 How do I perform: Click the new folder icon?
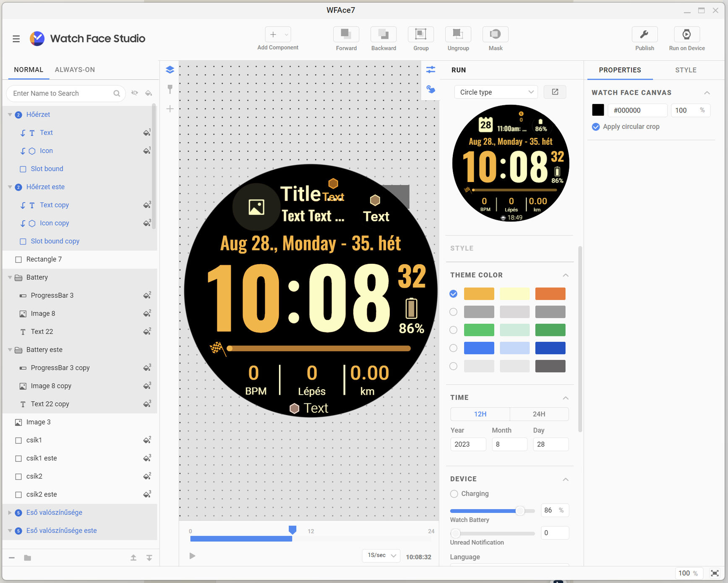[27, 558]
